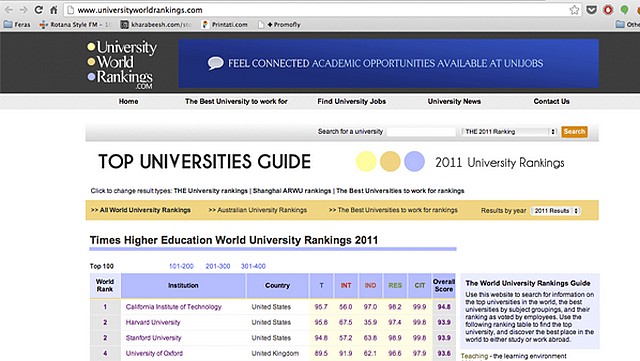
Task: Click the World Rank column header
Action: click(x=105, y=285)
